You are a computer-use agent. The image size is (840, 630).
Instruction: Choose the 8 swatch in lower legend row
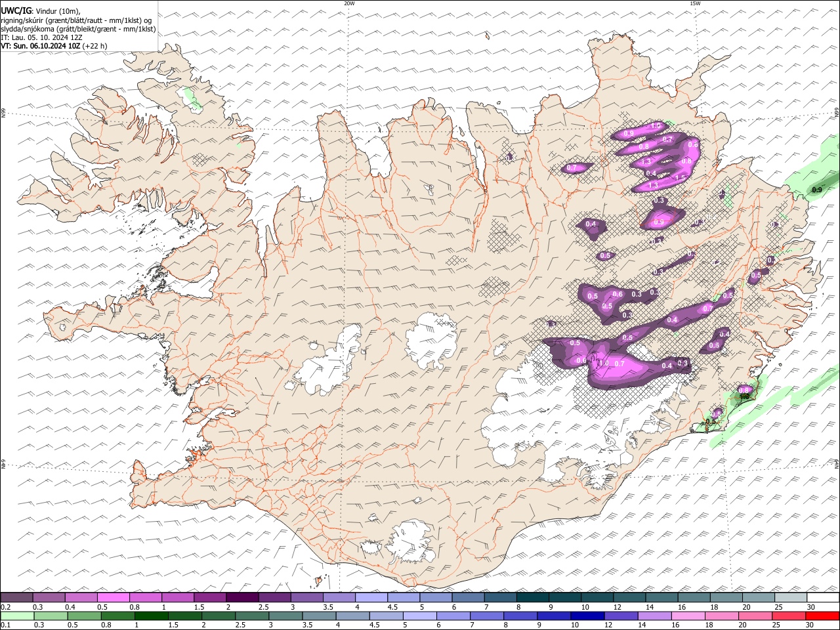click(x=520, y=616)
